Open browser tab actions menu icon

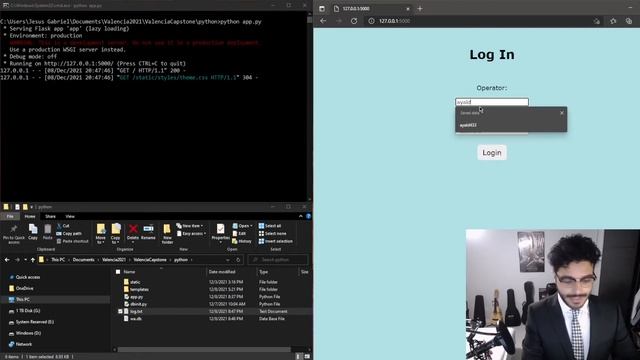pyautogui.click(x=322, y=9)
